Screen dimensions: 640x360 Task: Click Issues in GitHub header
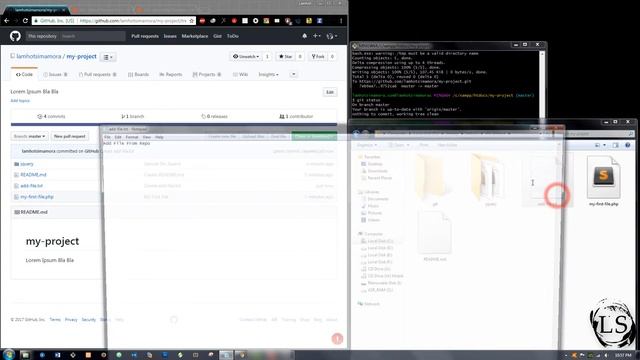(170, 36)
